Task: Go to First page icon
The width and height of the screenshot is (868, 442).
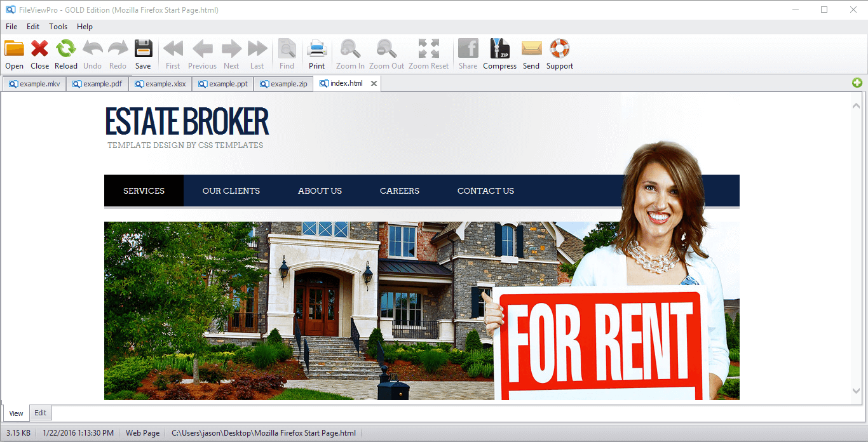Action: 173,49
